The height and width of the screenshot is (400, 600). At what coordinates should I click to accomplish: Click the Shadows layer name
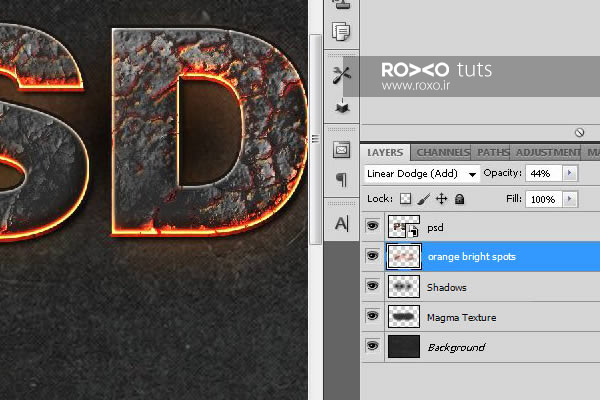(x=446, y=287)
